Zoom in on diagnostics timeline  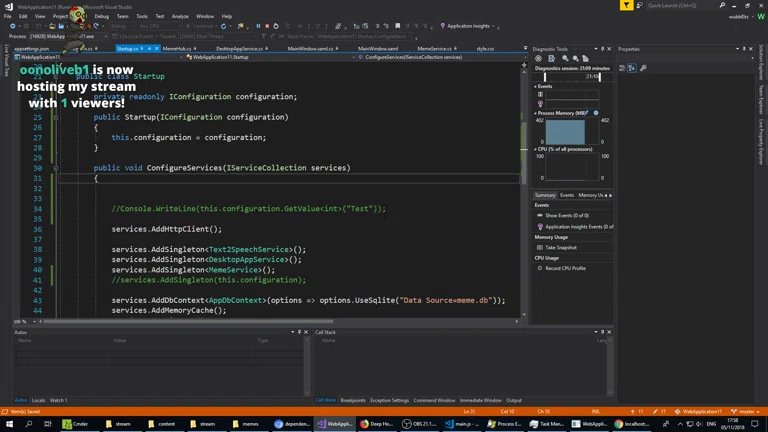click(x=565, y=58)
